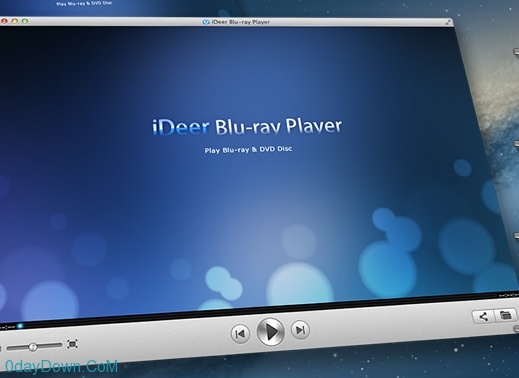This screenshot has height=378, width=519.
Task: Close the window with the red button
Action: click(x=4, y=21)
